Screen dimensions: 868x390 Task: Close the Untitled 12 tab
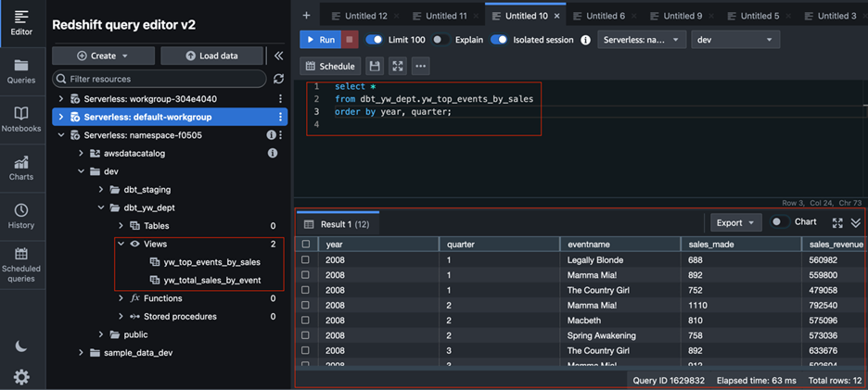396,16
